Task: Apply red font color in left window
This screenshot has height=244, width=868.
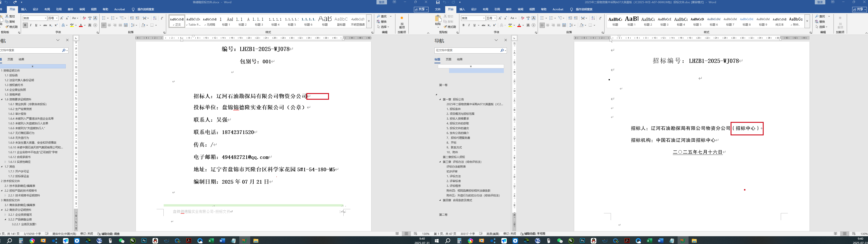Action: (81, 25)
